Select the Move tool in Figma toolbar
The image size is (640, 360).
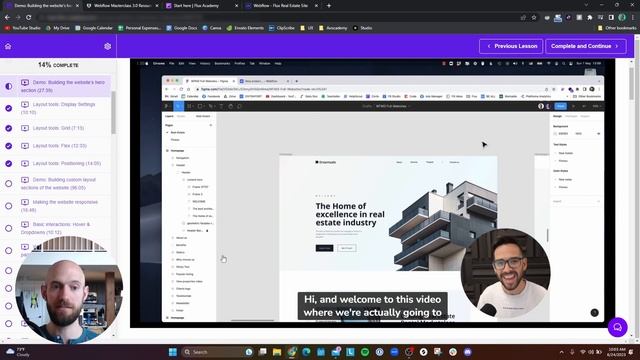pyautogui.click(x=178, y=106)
